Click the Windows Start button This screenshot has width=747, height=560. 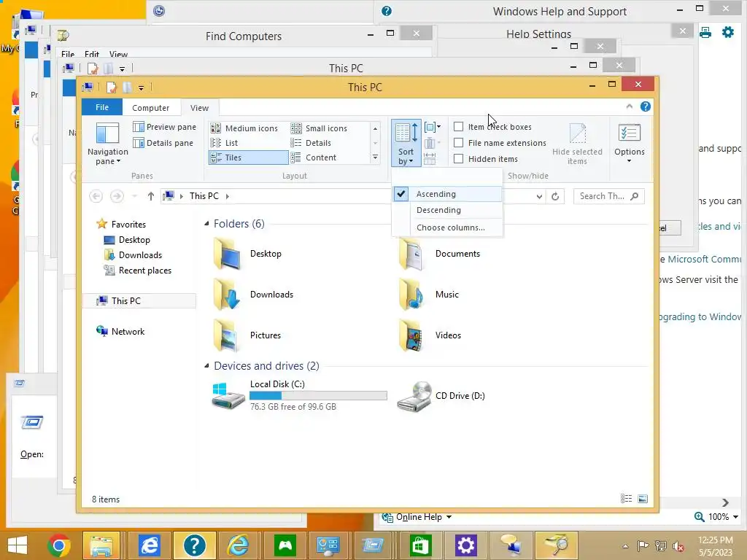pyautogui.click(x=18, y=545)
